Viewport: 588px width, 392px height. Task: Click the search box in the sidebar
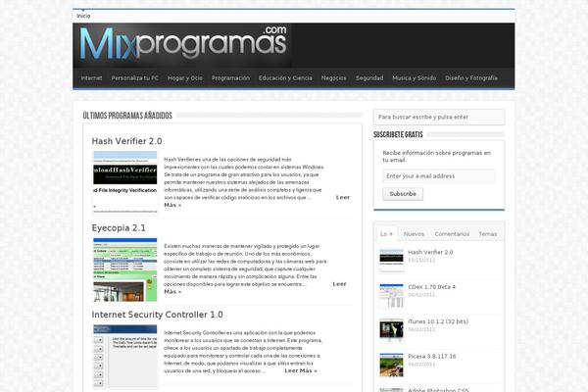pos(439,117)
